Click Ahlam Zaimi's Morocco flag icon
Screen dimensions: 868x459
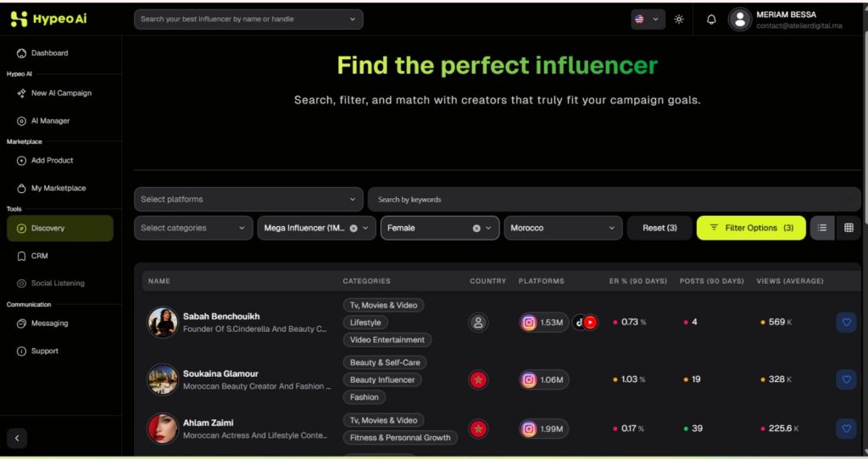tap(478, 429)
